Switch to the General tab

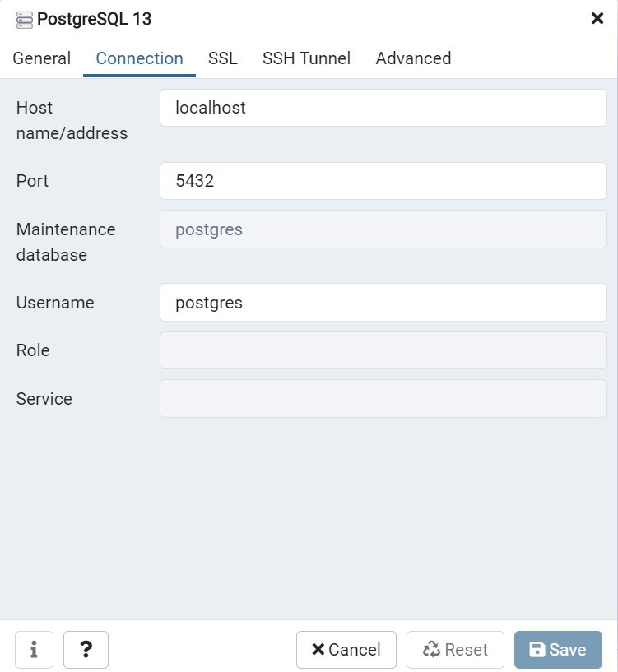click(x=42, y=58)
